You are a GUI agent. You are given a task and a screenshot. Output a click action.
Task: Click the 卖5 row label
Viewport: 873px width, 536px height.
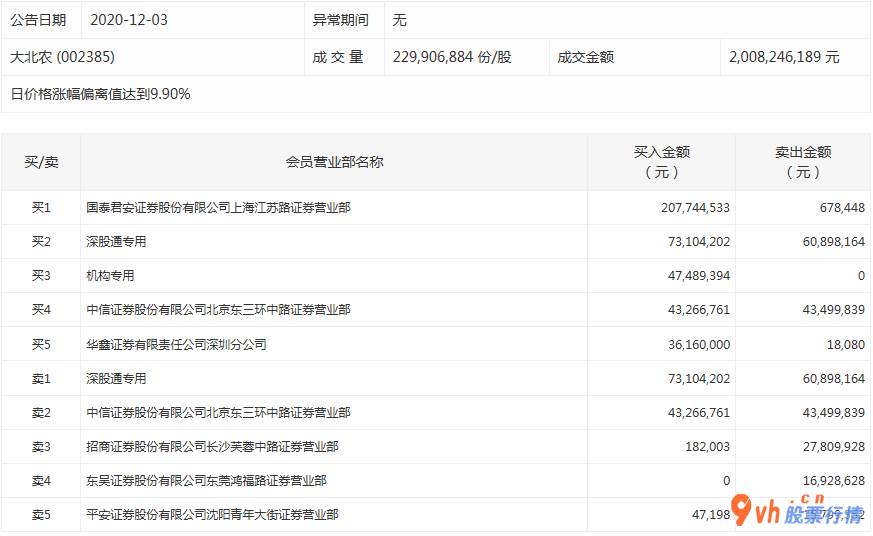pyautogui.click(x=41, y=515)
